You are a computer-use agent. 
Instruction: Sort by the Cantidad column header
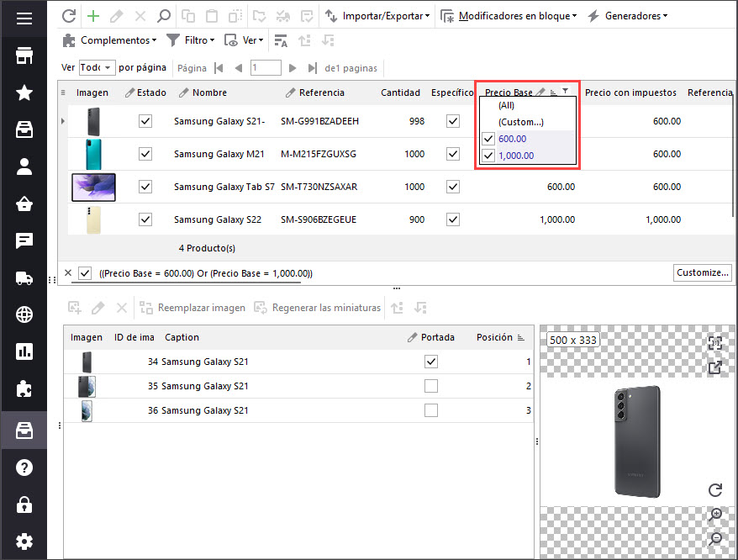pyautogui.click(x=401, y=92)
